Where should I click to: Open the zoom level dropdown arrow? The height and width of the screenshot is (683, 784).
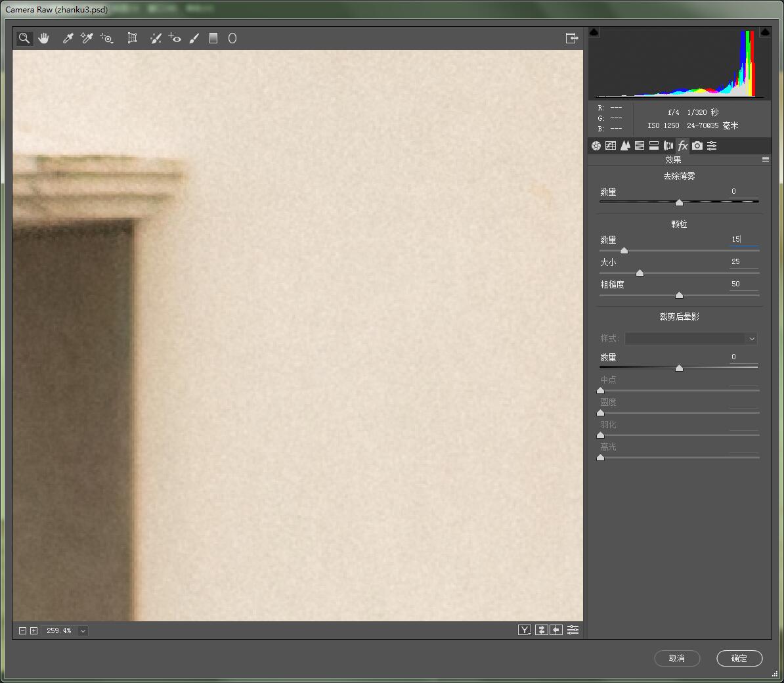click(83, 631)
